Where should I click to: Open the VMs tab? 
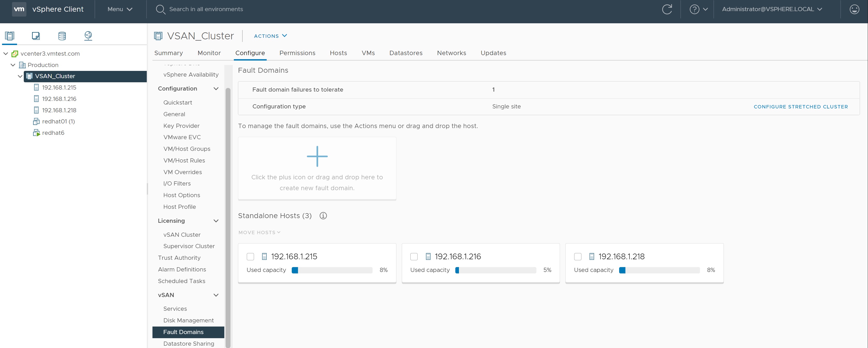point(368,53)
